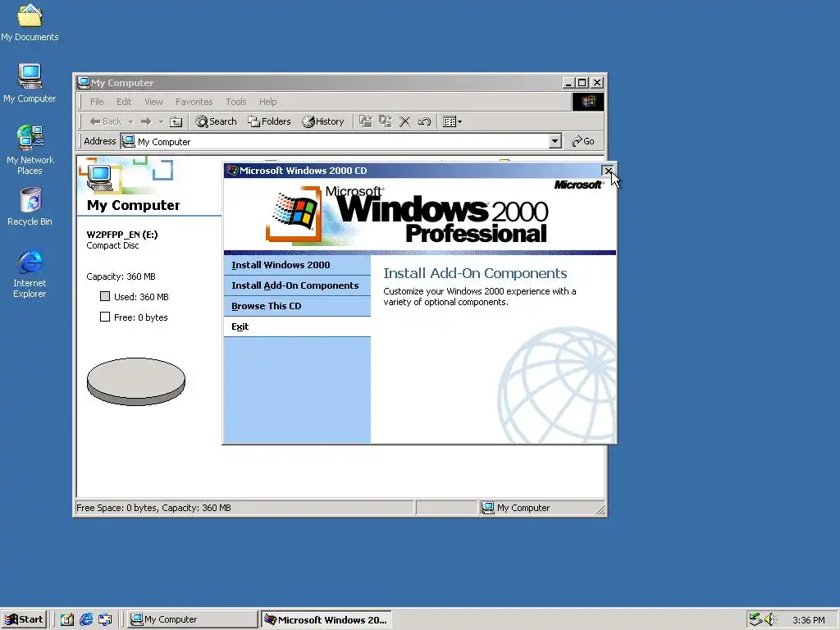The image size is (840, 630).
Task: Click the Go button
Action: [x=583, y=141]
